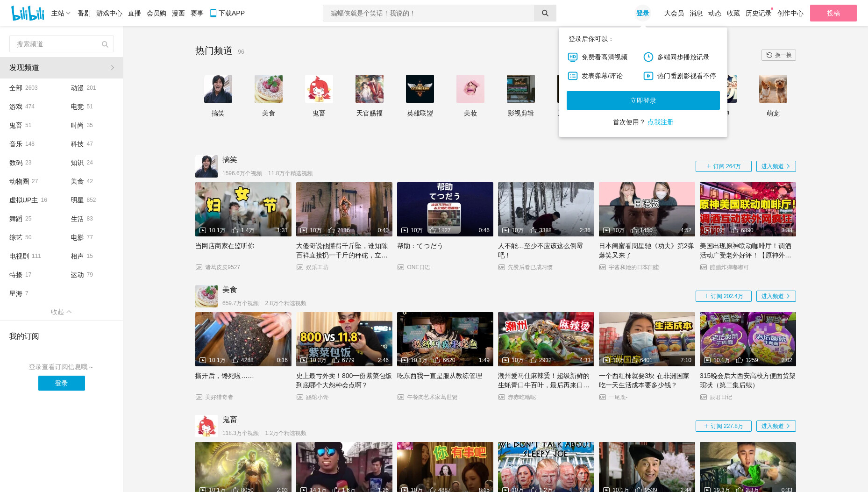Open the 天官赐福 hot channel icon

pos(370,89)
